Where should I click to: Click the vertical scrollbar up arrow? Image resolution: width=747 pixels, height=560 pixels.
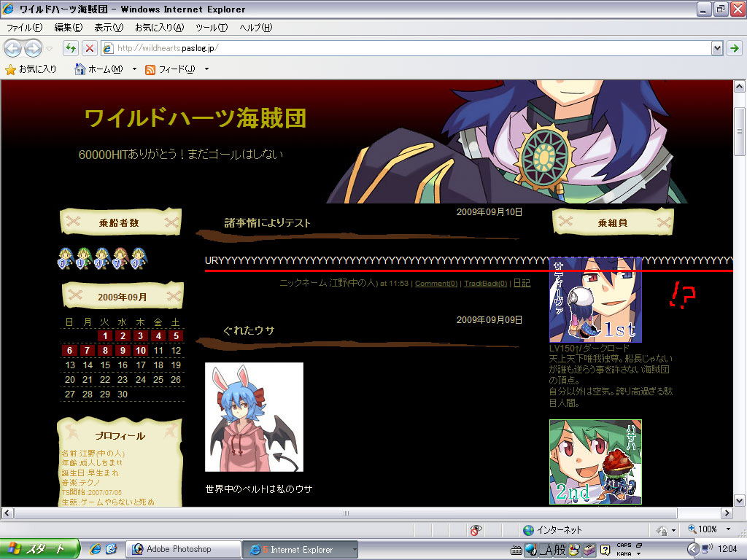(x=740, y=86)
